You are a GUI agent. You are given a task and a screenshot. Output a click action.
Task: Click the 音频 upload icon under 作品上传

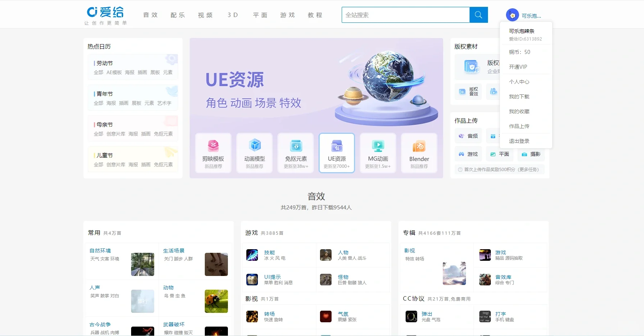(461, 136)
